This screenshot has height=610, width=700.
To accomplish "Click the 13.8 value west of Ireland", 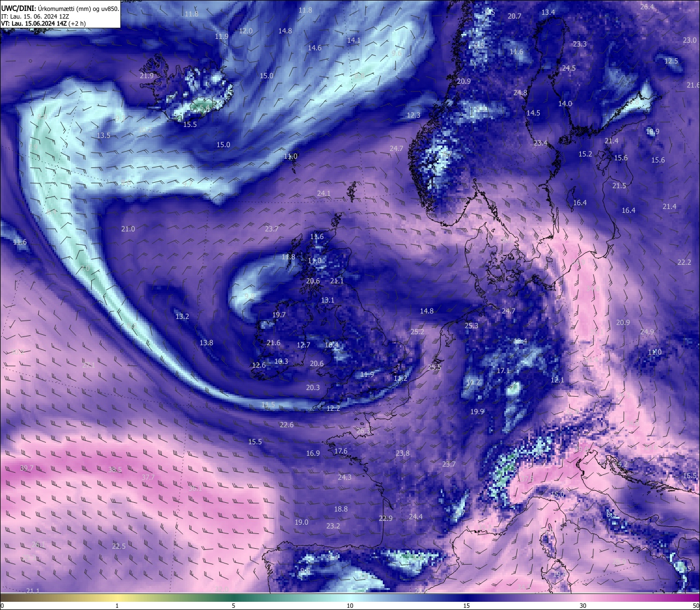I will tap(206, 342).
